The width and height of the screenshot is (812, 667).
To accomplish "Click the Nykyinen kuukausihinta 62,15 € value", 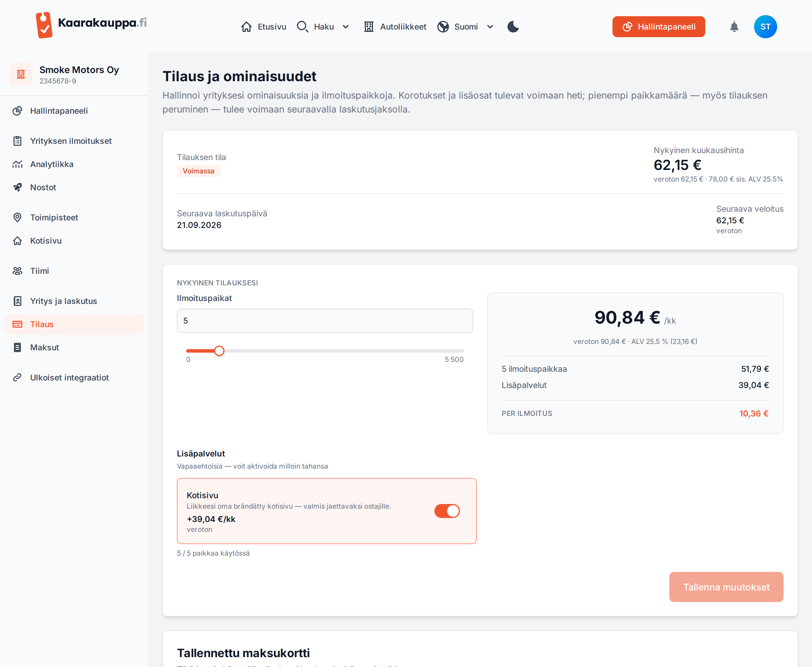I will [x=677, y=165].
